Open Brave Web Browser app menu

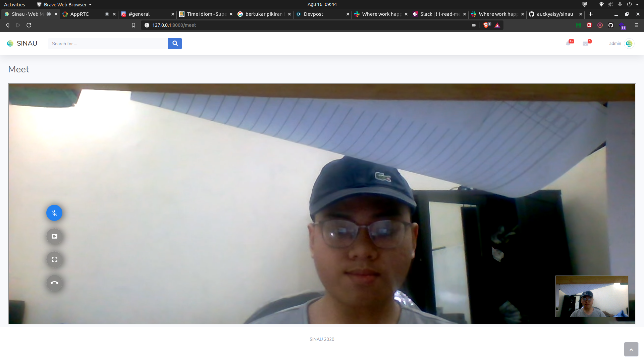pos(64,4)
